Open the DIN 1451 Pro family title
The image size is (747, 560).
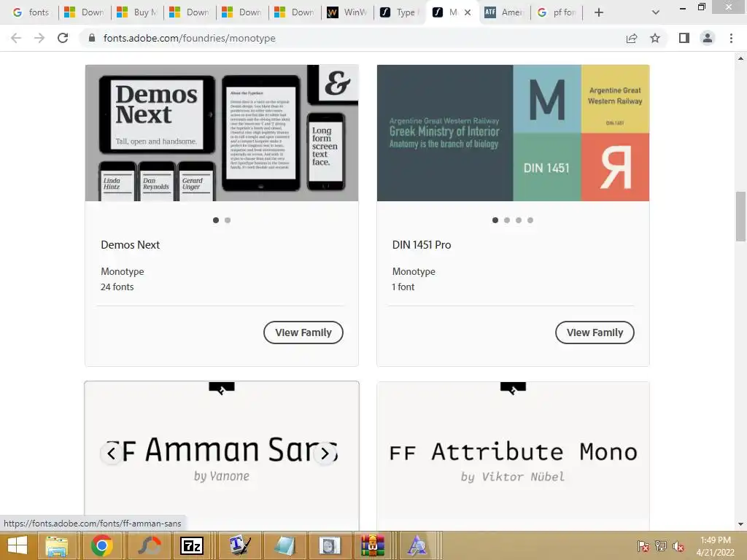click(x=422, y=245)
